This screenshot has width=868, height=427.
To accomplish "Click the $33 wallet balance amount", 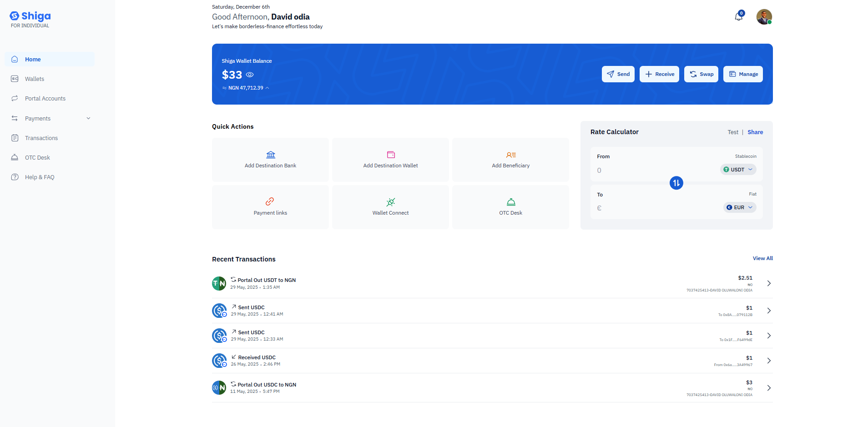I will click(232, 75).
